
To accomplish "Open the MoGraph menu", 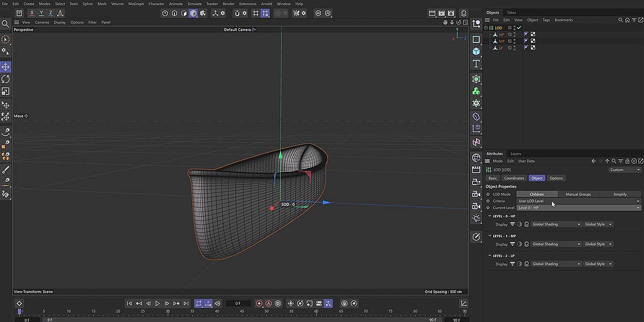I will (x=136, y=4).
